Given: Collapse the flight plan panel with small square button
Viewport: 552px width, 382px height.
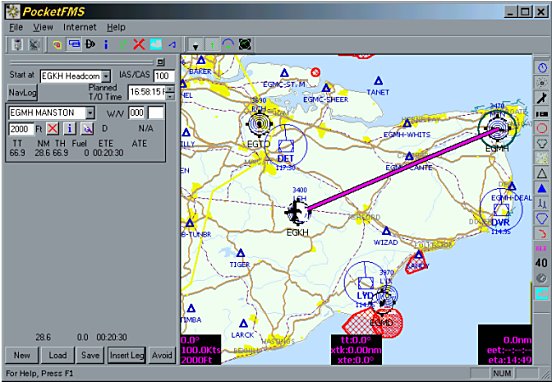Looking at the screenshot, I should (x=161, y=62).
